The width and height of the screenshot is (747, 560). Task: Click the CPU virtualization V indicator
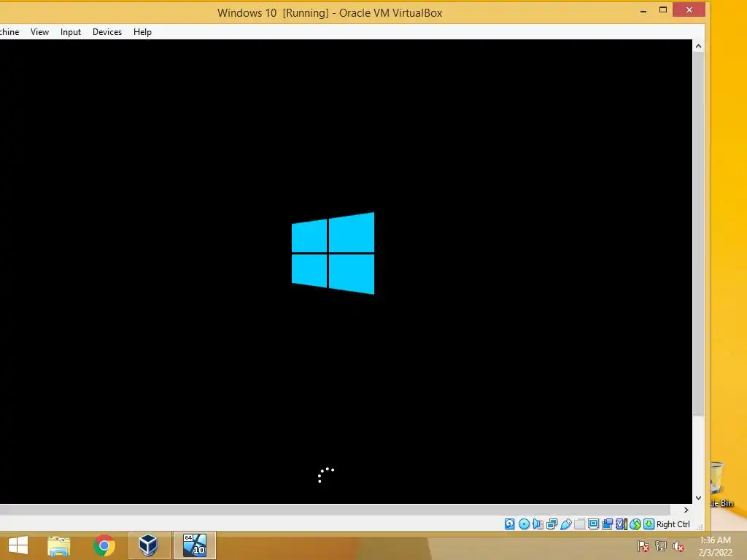[622, 524]
